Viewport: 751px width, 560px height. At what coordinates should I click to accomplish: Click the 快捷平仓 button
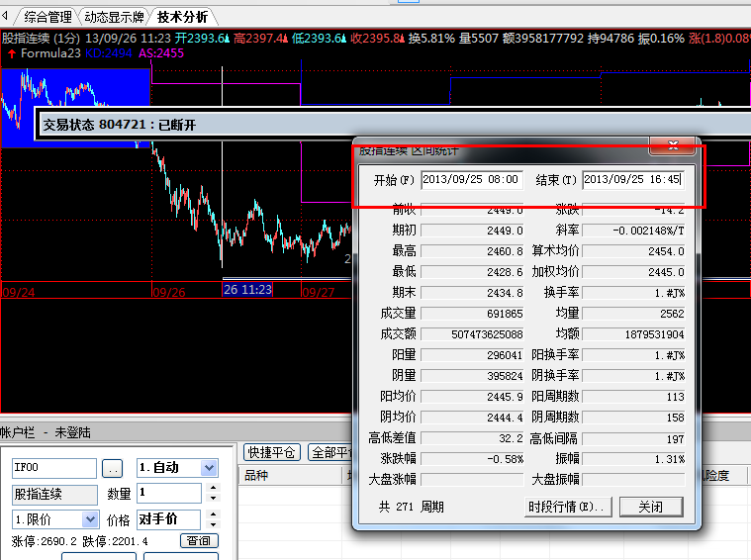(x=272, y=452)
